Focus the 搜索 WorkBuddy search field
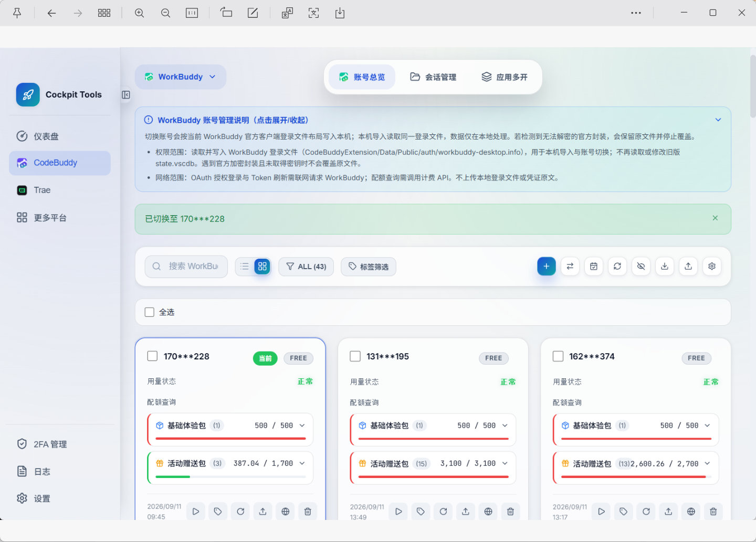This screenshot has height=542, width=756. 186,267
